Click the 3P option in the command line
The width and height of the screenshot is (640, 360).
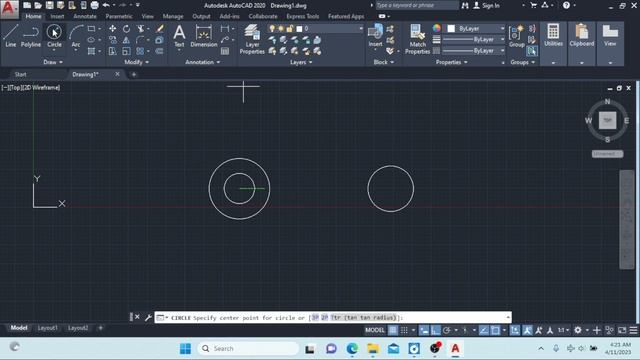(315, 317)
